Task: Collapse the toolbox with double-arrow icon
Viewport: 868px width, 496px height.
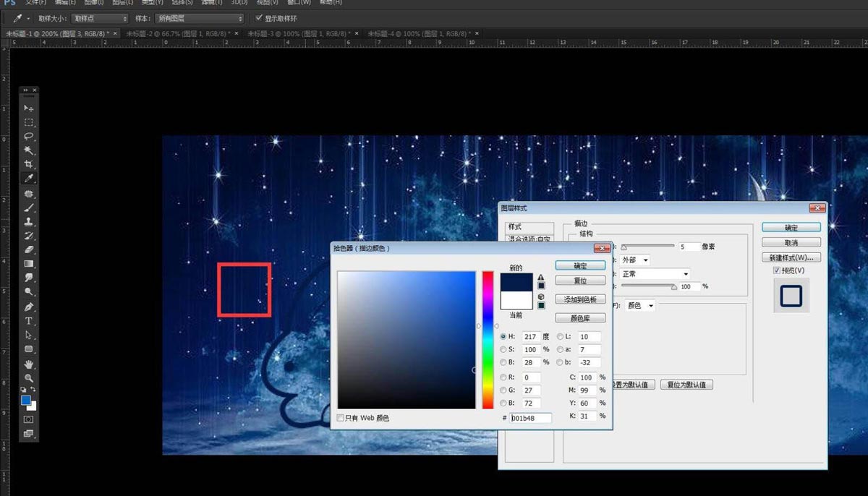Action: coord(26,90)
